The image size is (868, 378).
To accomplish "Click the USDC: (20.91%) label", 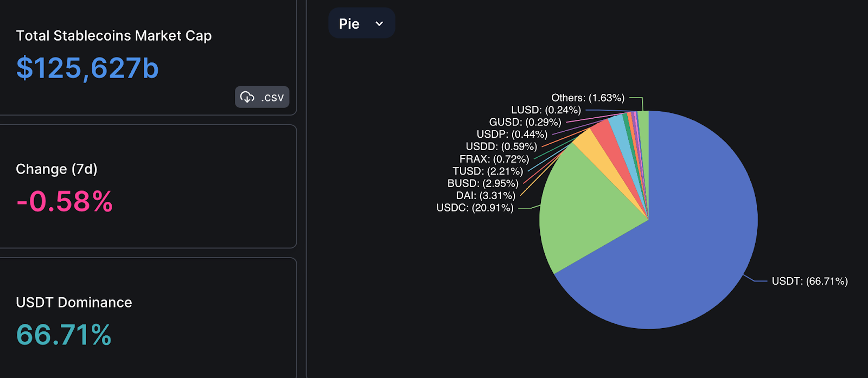I will tap(475, 208).
